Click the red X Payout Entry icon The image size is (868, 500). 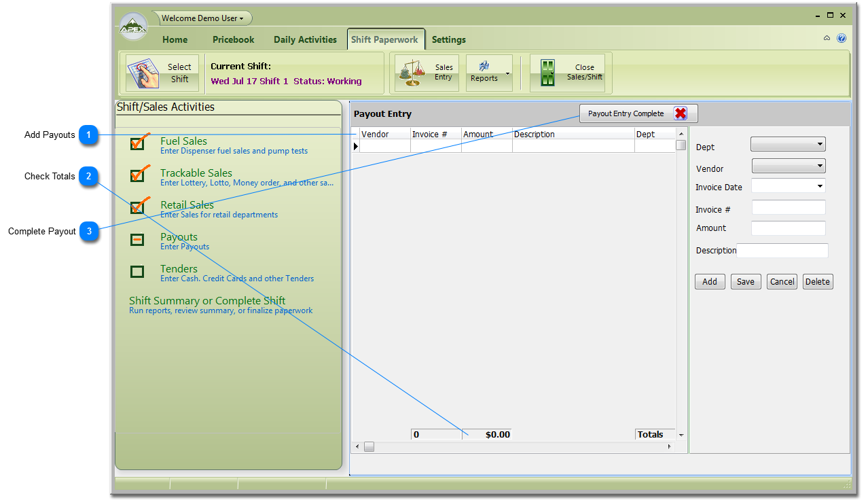coord(681,113)
